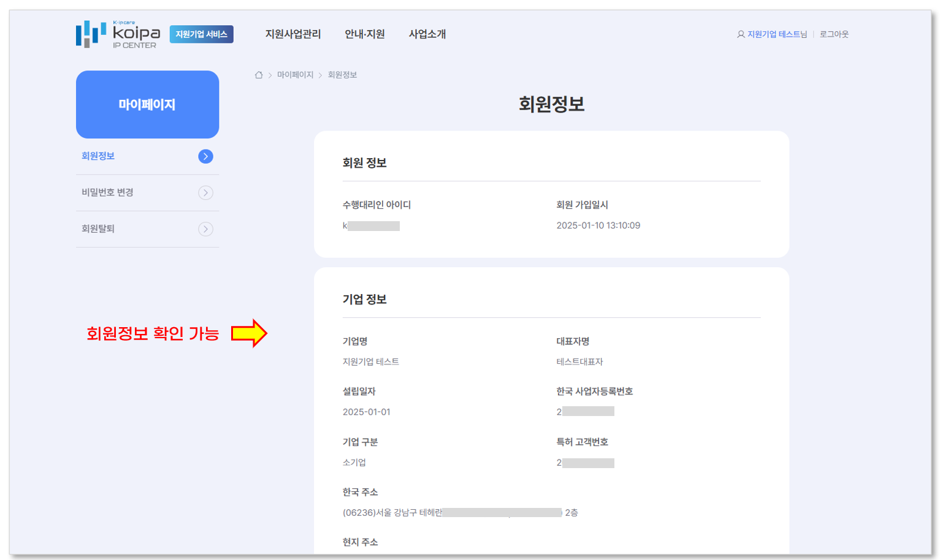Viewport: 940px width, 560px height.
Task: Click the koipa IP Center logo
Action: pyautogui.click(x=118, y=34)
